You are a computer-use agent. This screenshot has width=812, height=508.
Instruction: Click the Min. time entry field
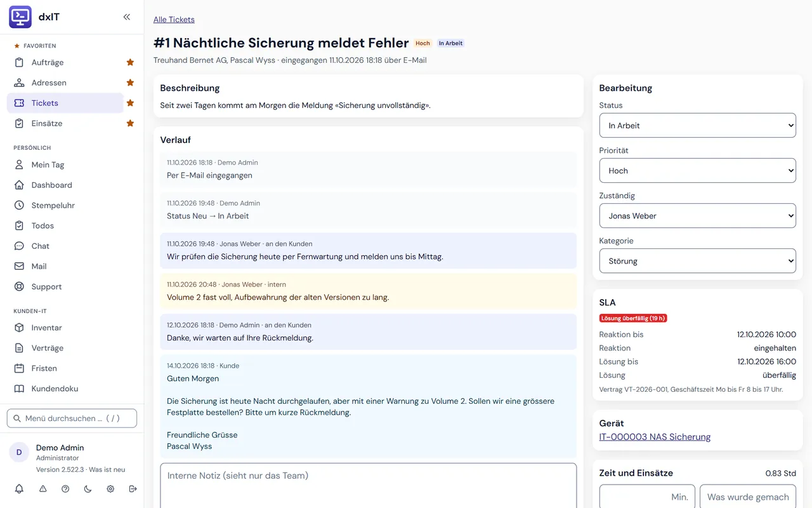647,497
